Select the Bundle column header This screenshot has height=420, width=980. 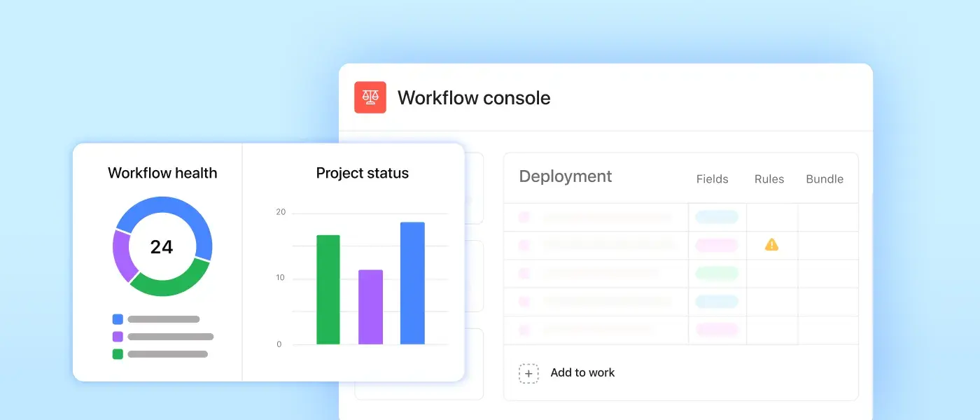point(825,179)
